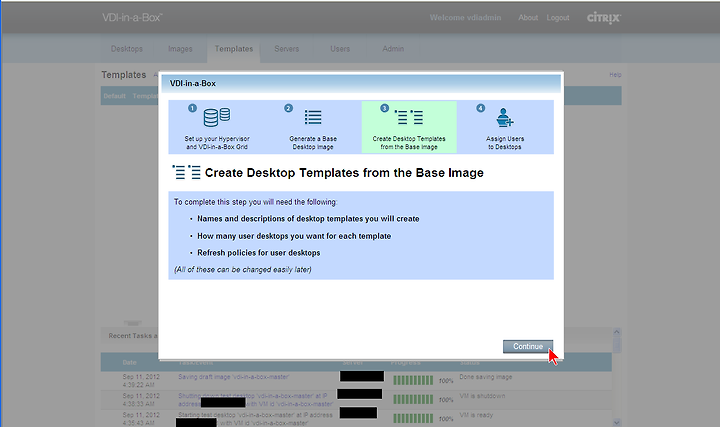Open the Users tab
The image size is (720, 427).
pyautogui.click(x=340, y=49)
